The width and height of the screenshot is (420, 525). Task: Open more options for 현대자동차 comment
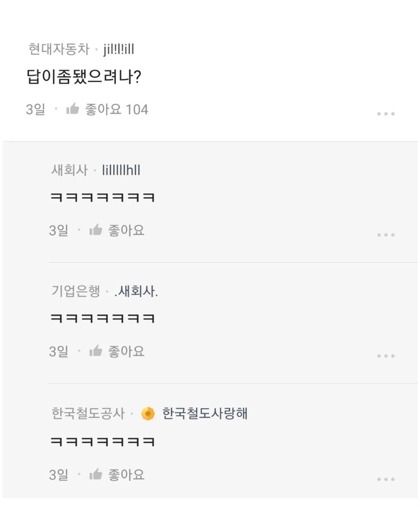pyautogui.click(x=386, y=114)
